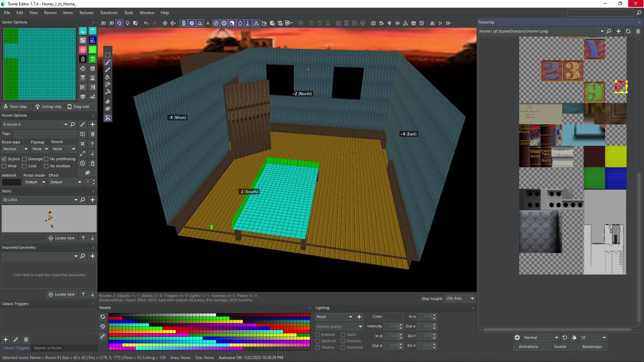Click the black portal door sector icon
644x362 pixels.
click(x=83, y=59)
